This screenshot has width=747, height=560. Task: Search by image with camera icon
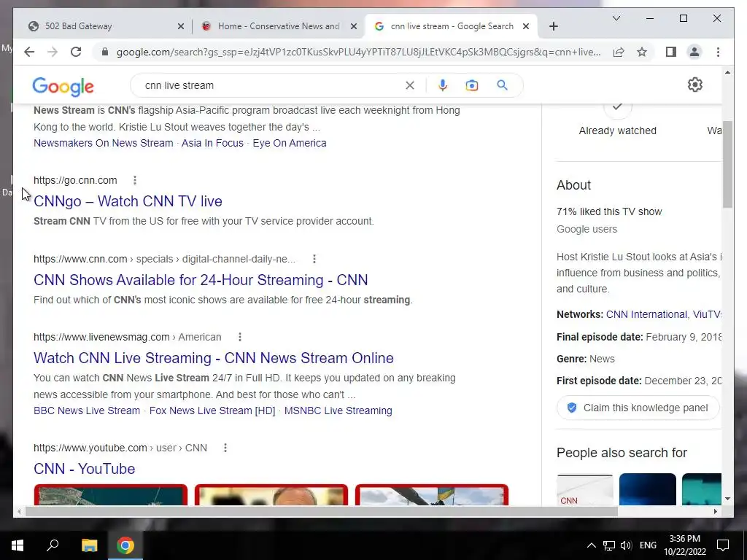coord(472,85)
